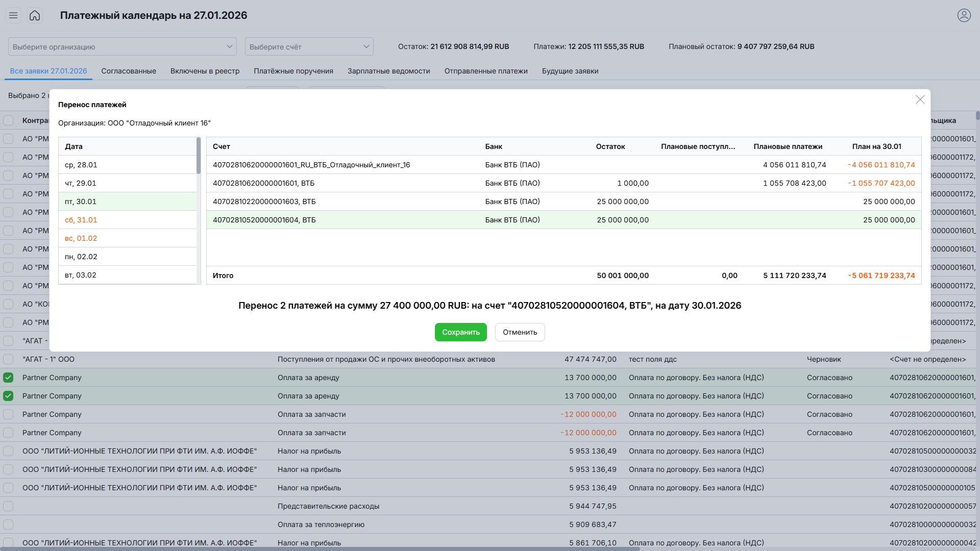Uncheck first Partner Company 13 700 000 row

pyautogui.click(x=8, y=378)
